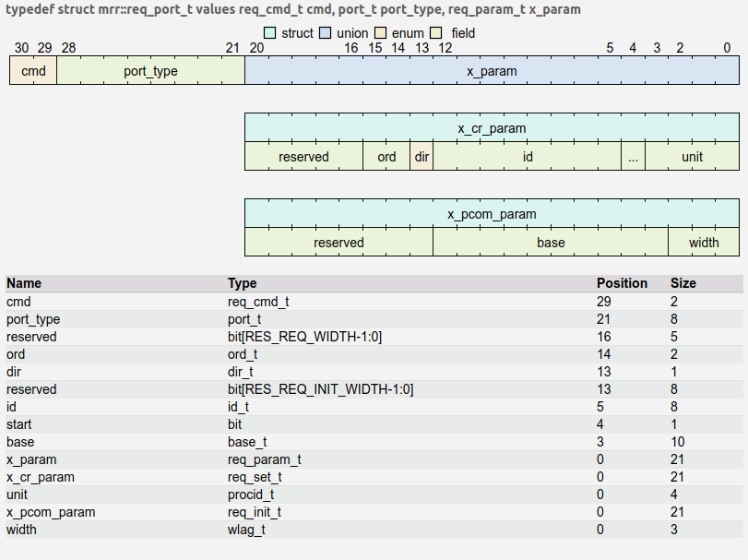Toggle the union legend checkbox
This screenshot has height=560, width=748.
click(x=325, y=32)
